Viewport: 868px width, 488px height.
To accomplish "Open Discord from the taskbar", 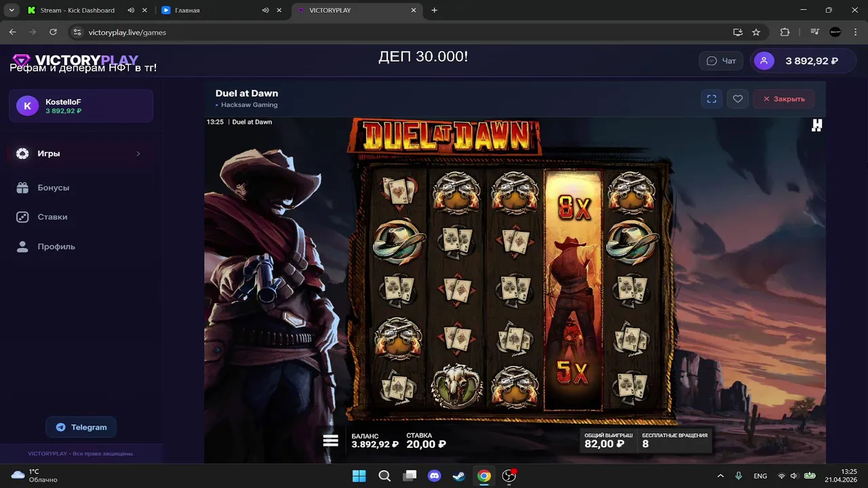I will pos(435,476).
